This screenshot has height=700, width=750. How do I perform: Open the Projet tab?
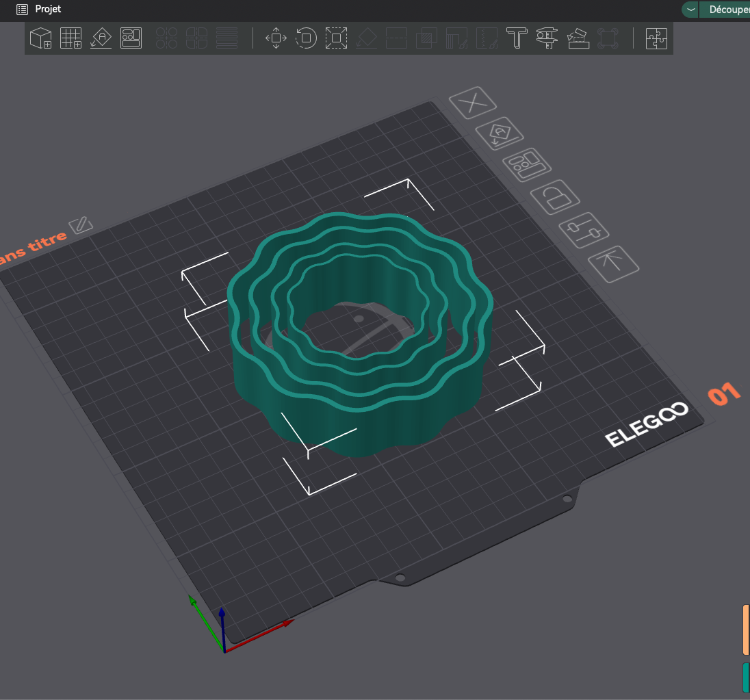coord(48,9)
